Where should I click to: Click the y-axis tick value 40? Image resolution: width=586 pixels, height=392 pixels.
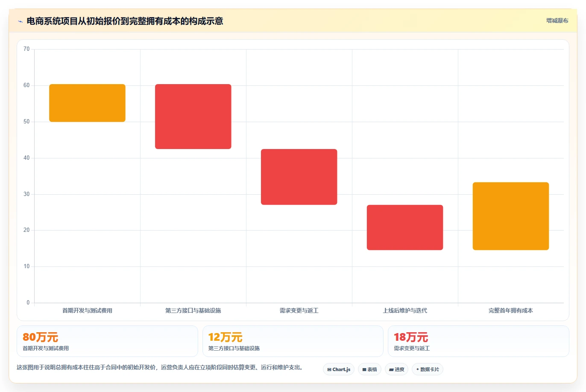click(x=26, y=158)
